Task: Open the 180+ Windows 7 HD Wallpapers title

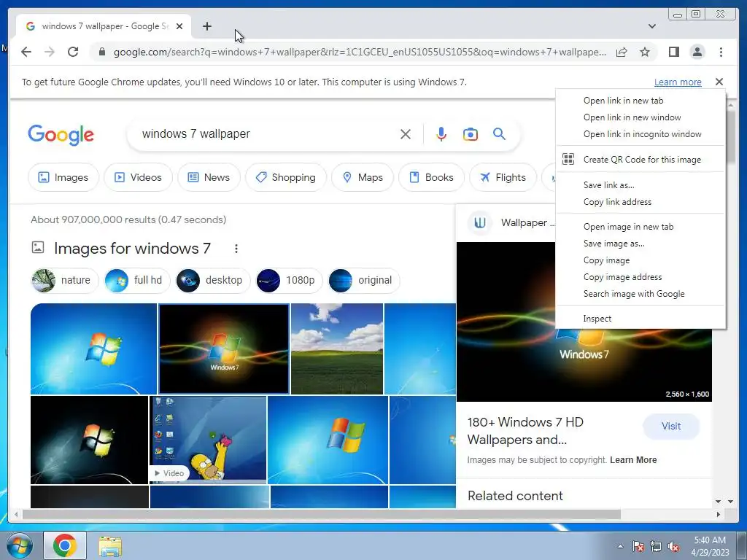Action: [x=525, y=431]
